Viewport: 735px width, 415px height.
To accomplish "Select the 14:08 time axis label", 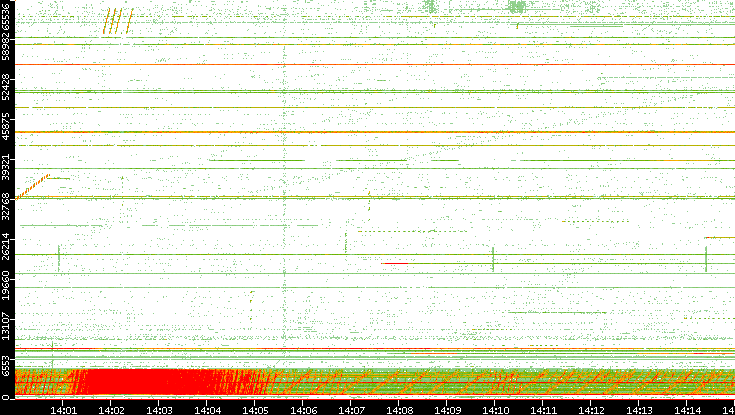I will [x=399, y=408].
